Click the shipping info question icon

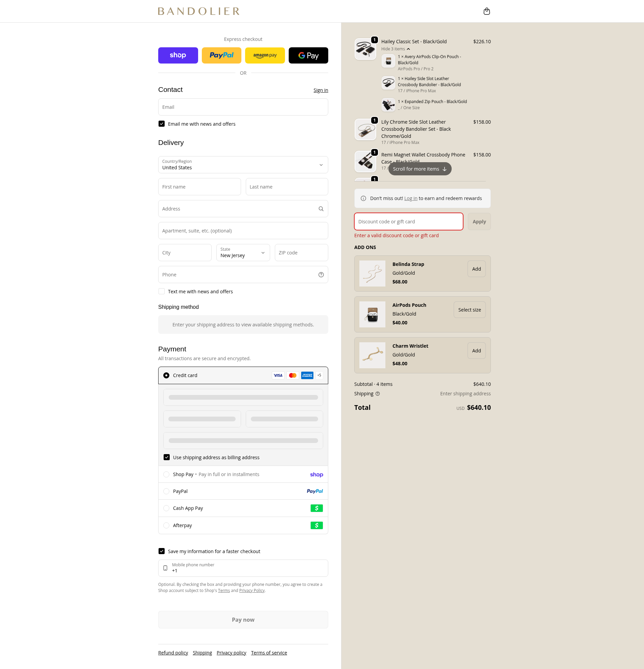[x=377, y=394]
